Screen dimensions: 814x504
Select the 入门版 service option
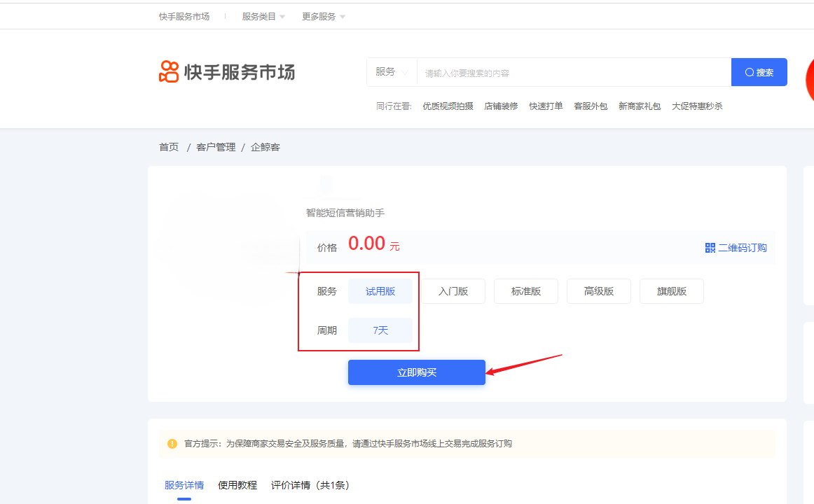(x=453, y=291)
